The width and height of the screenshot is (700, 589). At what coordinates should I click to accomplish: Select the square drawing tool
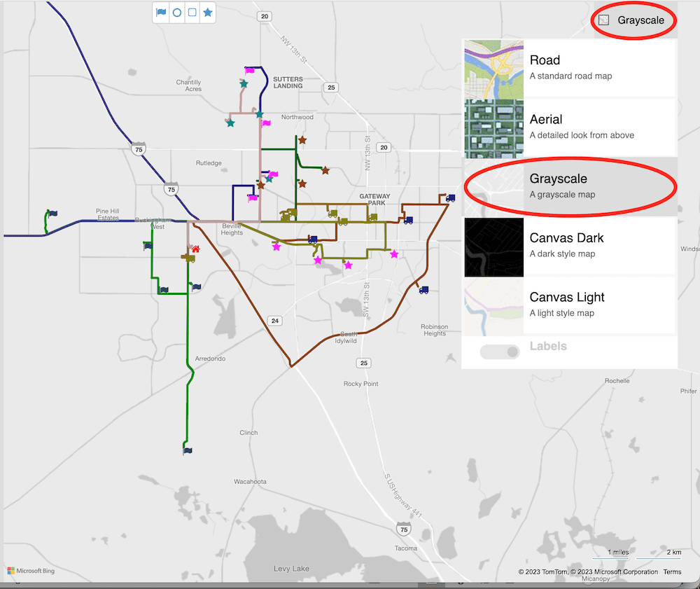click(x=192, y=13)
